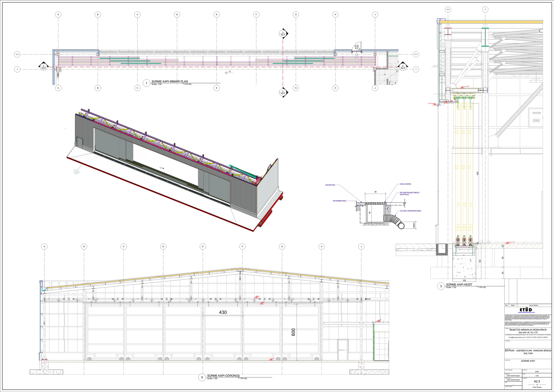Click the 95% SIKIŞTIRILMIŞ STABİLİZE note
This screenshot has height=392, width=554.
[410, 193]
